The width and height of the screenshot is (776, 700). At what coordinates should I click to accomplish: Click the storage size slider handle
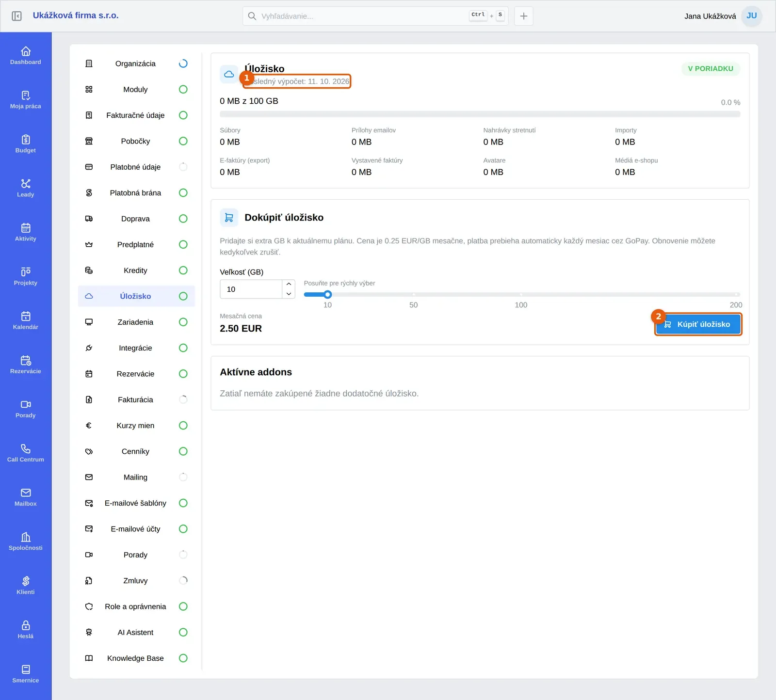(x=328, y=294)
